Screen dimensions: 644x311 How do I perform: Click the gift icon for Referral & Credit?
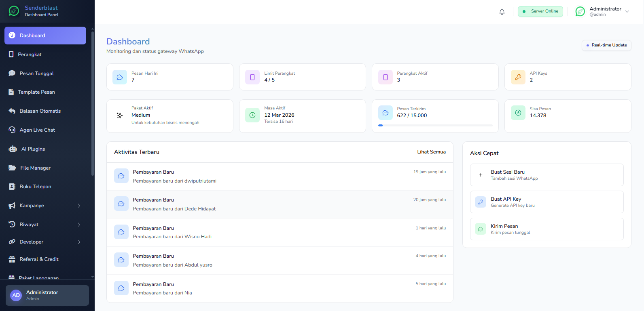12,259
